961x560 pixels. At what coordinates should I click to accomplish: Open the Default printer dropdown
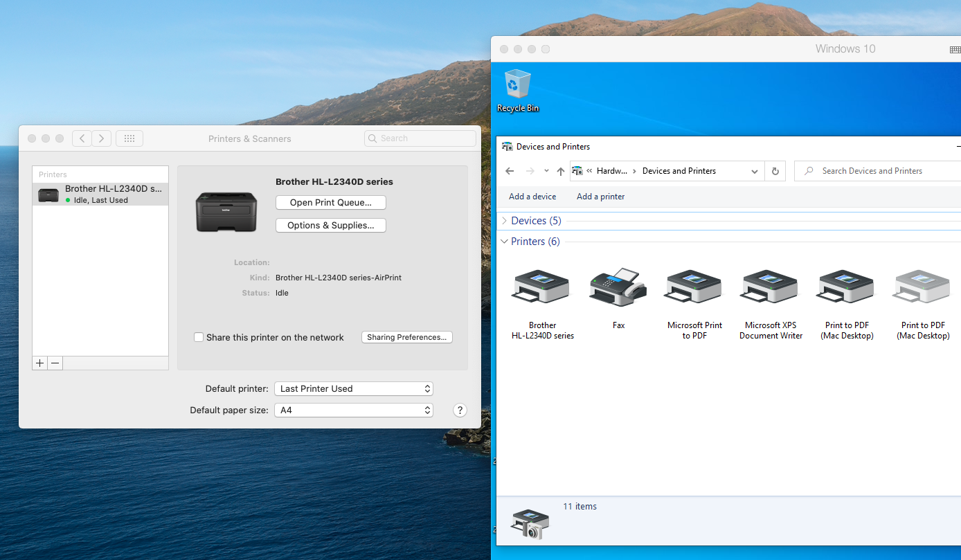[x=354, y=388]
